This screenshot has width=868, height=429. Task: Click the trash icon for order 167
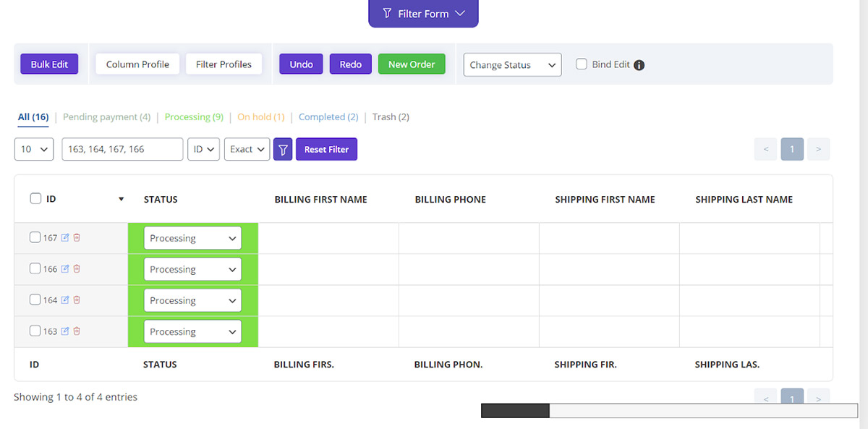[x=77, y=237]
